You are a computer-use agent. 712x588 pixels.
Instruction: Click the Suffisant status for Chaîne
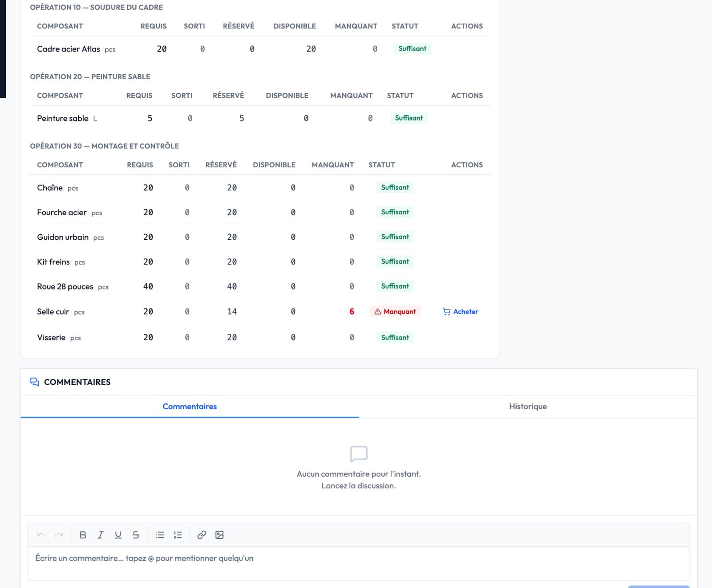395,187
